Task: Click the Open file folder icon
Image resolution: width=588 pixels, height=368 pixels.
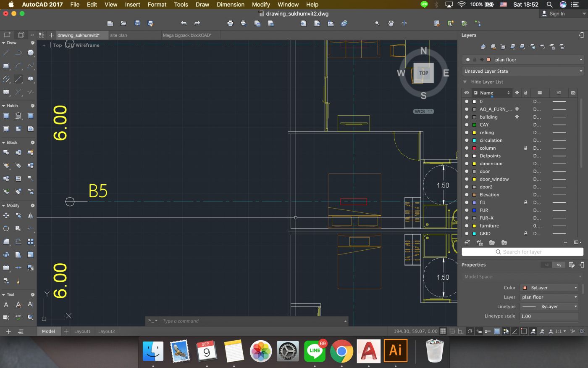Action: tap(123, 23)
